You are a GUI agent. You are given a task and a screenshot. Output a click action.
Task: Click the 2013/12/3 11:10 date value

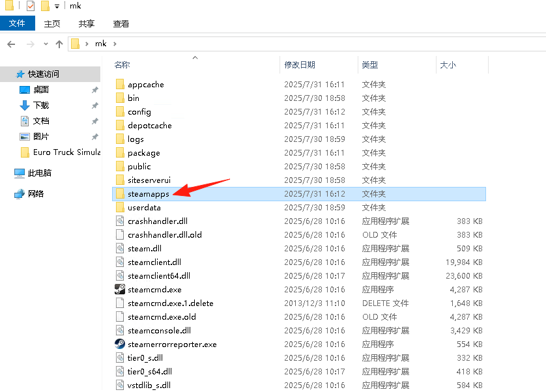(315, 303)
